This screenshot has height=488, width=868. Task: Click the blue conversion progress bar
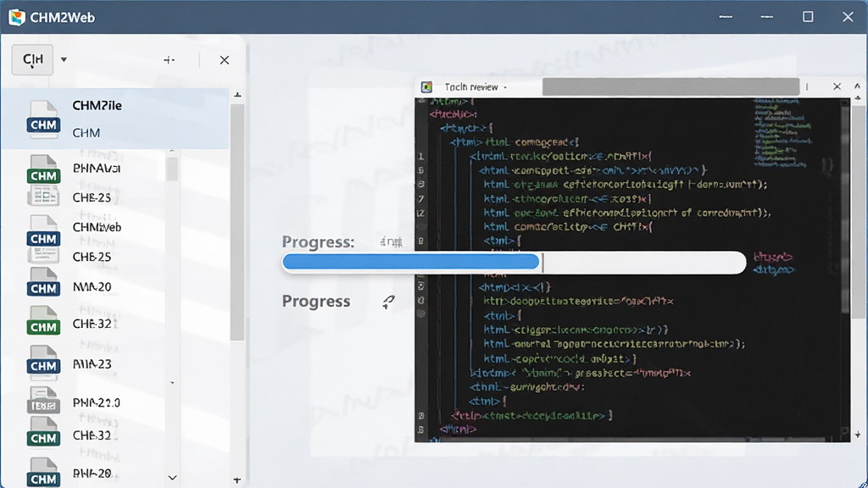[x=514, y=263]
